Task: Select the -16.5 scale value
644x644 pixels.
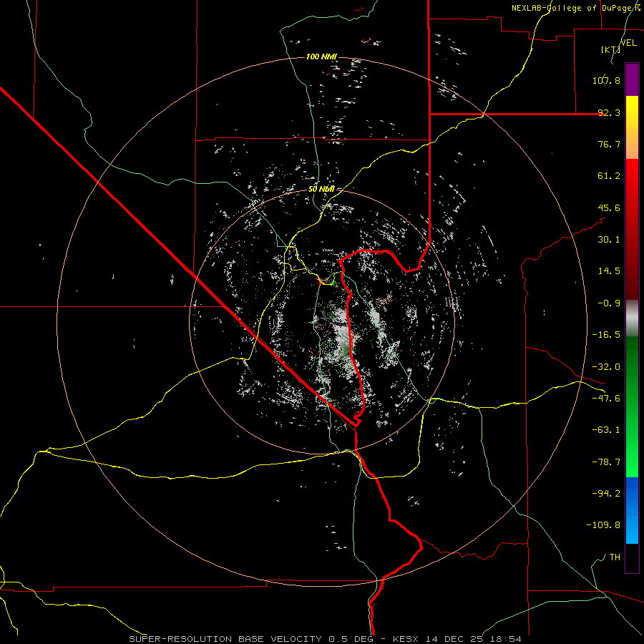Action: tap(606, 335)
